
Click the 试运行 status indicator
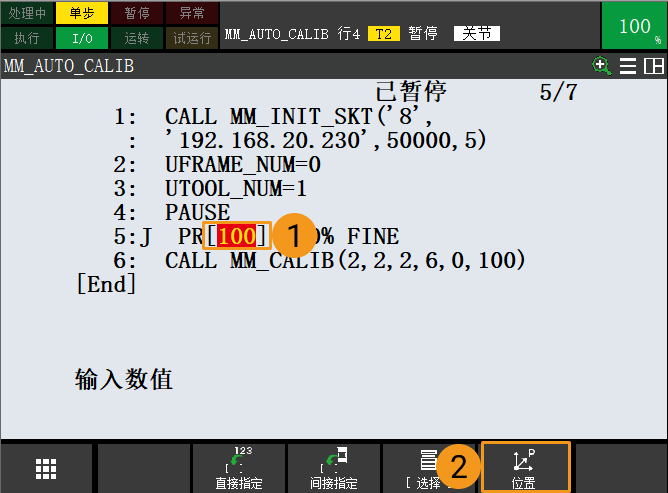(x=192, y=38)
